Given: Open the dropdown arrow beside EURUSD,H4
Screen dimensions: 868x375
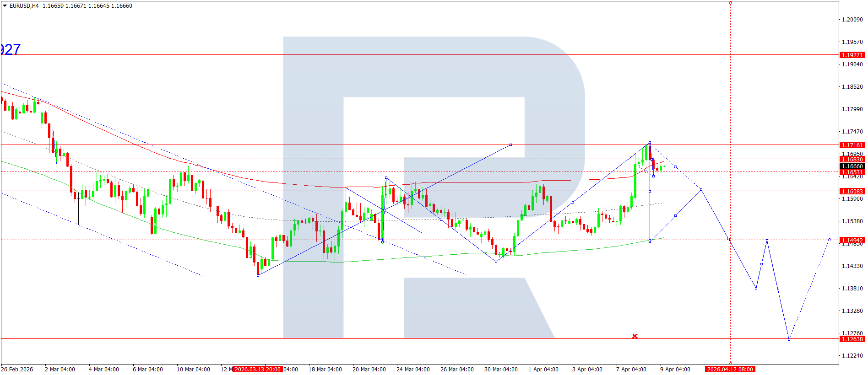Looking at the screenshot, I should tap(5, 6).
